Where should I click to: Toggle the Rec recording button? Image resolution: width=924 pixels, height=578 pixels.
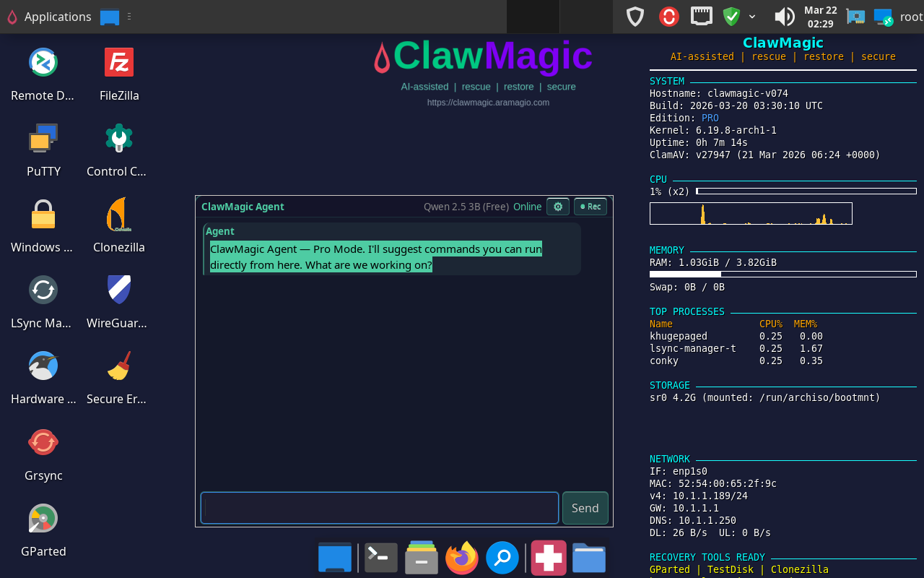[590, 207]
